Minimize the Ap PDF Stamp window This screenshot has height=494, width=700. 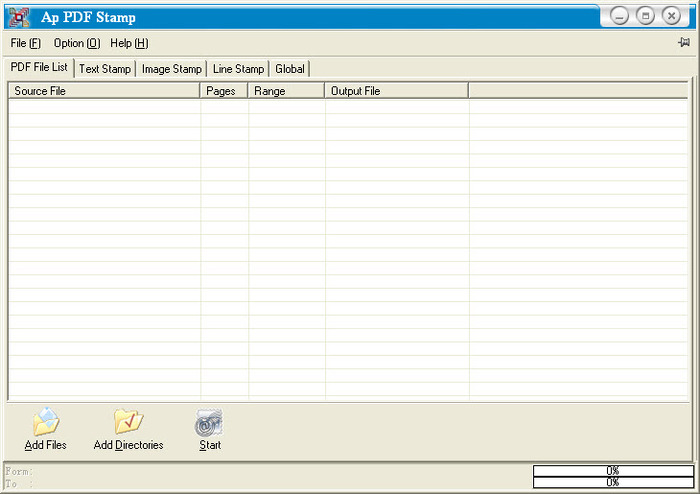pyautogui.click(x=619, y=16)
